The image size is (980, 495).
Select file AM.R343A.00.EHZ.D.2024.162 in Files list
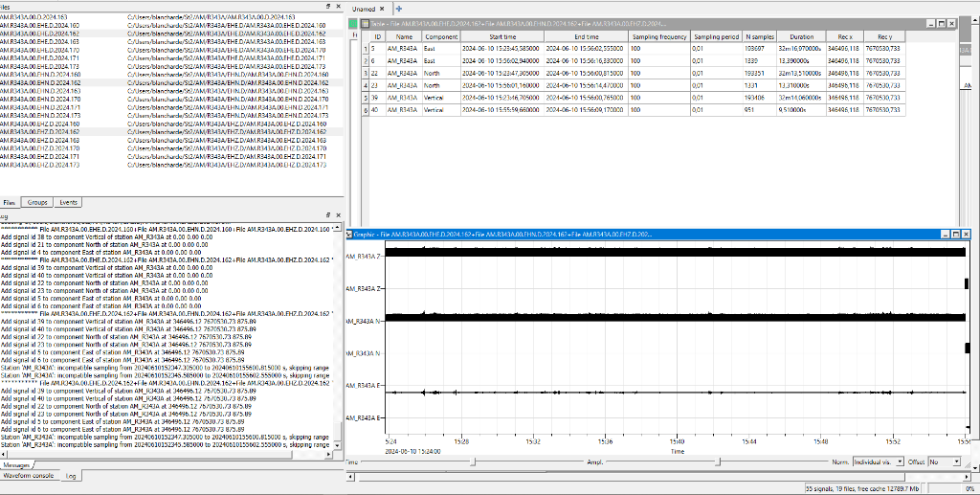coord(40,131)
